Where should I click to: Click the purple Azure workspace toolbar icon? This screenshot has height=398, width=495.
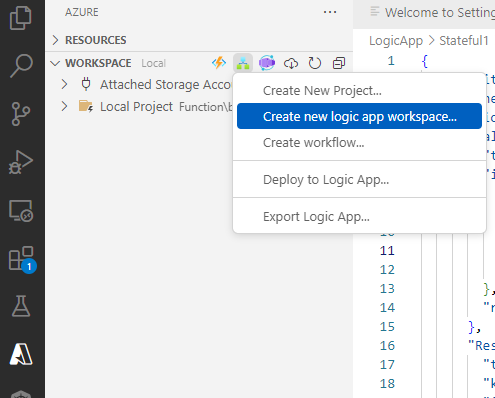[267, 63]
